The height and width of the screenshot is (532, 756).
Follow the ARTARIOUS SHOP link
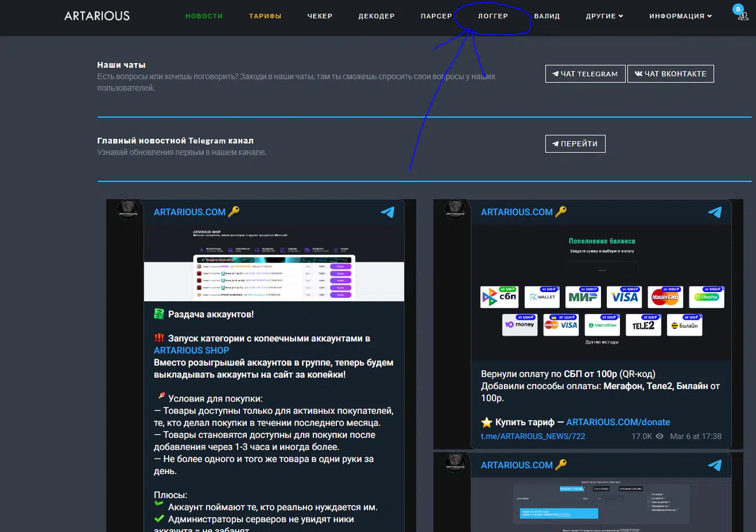point(191,350)
